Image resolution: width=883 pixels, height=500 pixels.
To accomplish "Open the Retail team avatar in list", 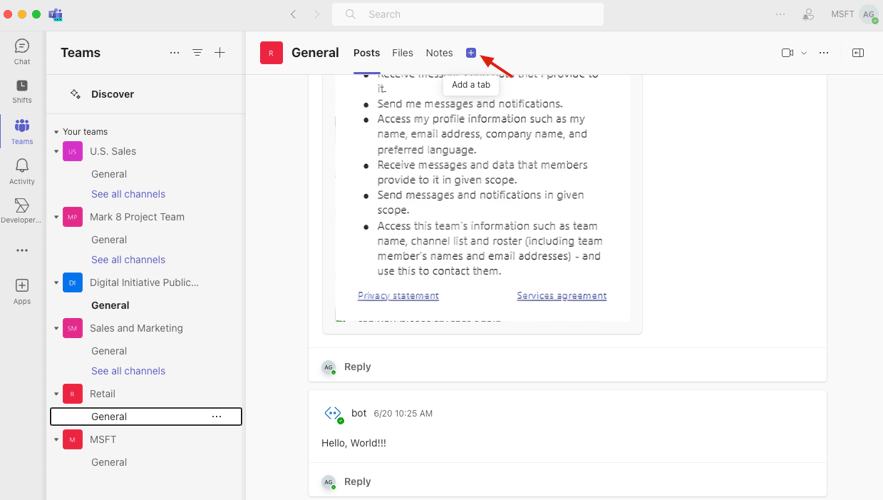I will click(x=73, y=394).
